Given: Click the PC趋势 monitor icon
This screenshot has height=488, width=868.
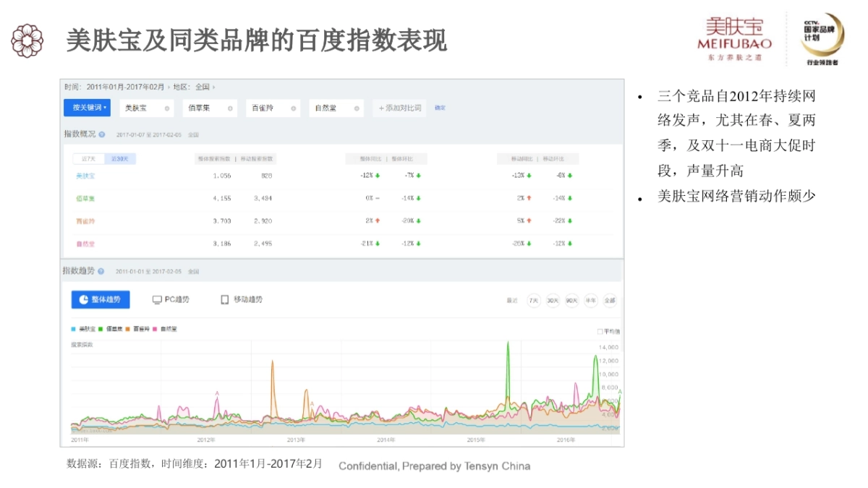Looking at the screenshot, I should 157,299.
